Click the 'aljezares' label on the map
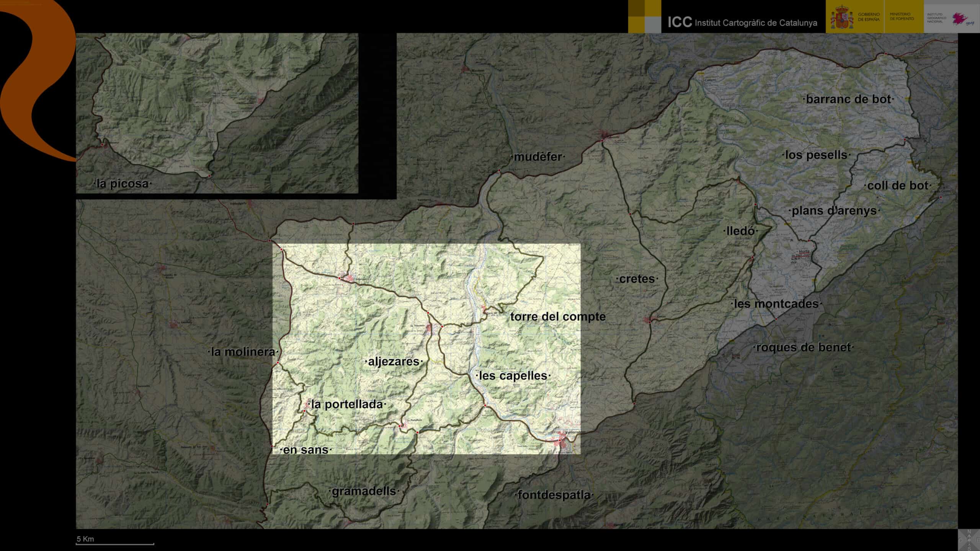Viewport: 980px width, 551px height. tap(394, 362)
